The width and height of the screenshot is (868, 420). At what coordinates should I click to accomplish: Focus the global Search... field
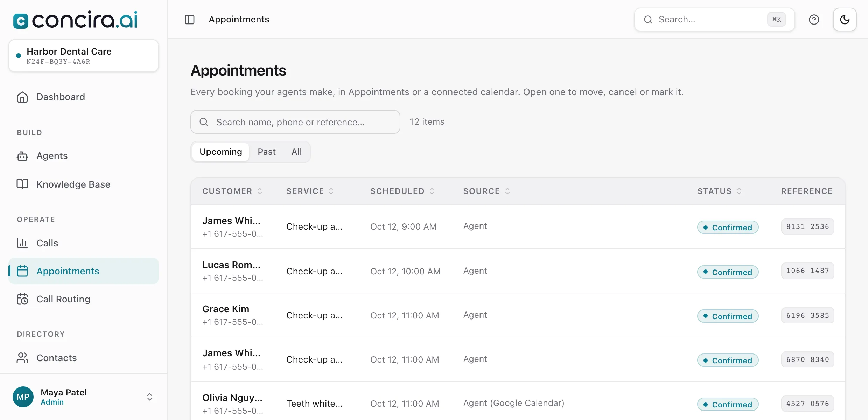coord(714,20)
